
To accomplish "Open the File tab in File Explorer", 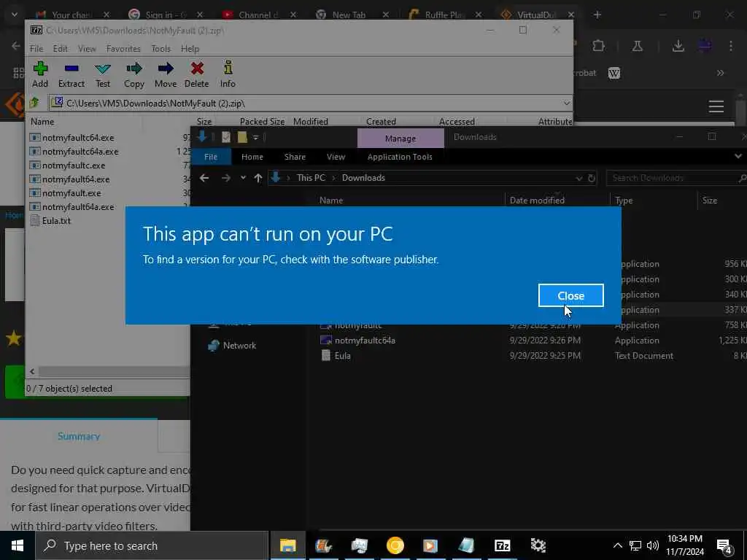I will (x=211, y=157).
